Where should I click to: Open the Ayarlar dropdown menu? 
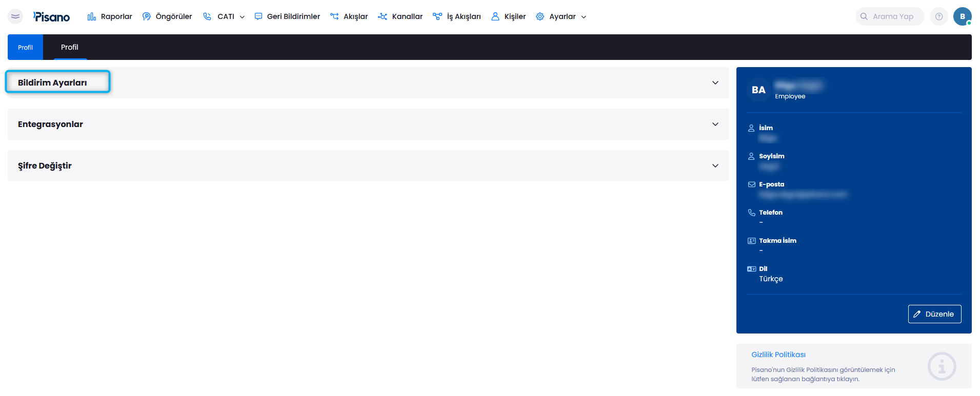point(562,16)
